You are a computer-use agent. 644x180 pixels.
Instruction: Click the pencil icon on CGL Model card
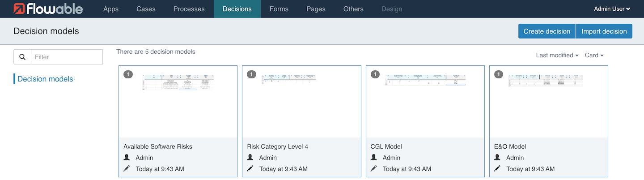click(374, 169)
